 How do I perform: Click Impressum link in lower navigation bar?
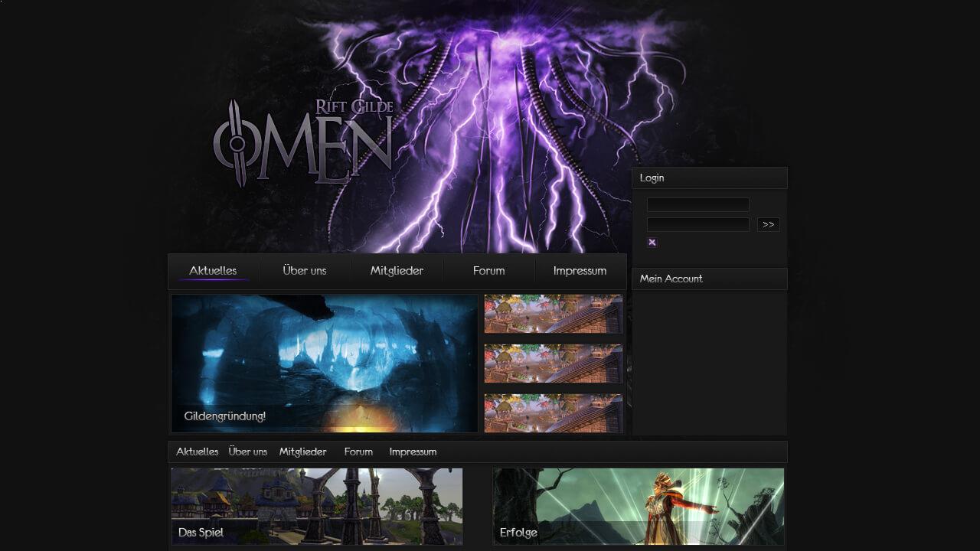(413, 452)
